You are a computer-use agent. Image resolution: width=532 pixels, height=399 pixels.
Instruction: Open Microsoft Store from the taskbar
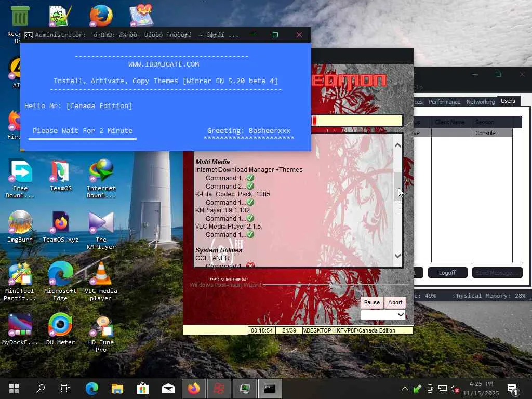tap(142, 389)
